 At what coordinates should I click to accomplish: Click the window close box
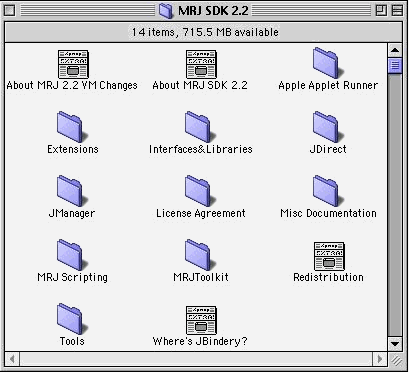pyautogui.click(x=10, y=11)
